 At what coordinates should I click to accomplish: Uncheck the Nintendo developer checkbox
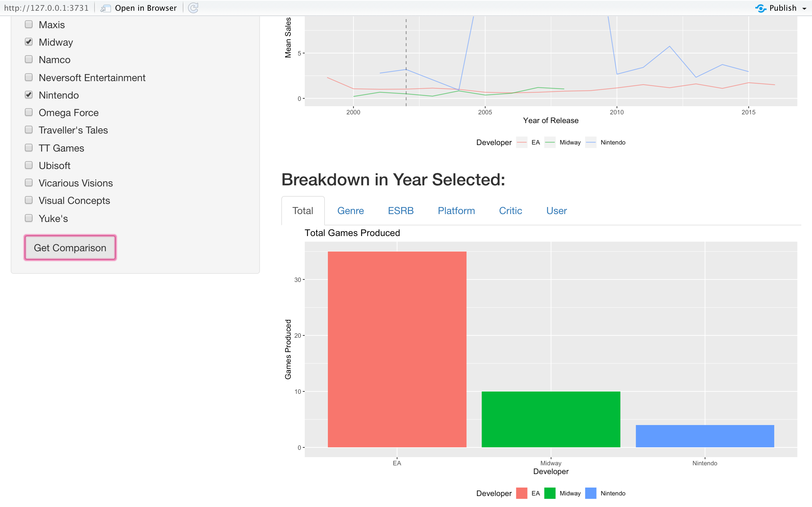tap(29, 95)
